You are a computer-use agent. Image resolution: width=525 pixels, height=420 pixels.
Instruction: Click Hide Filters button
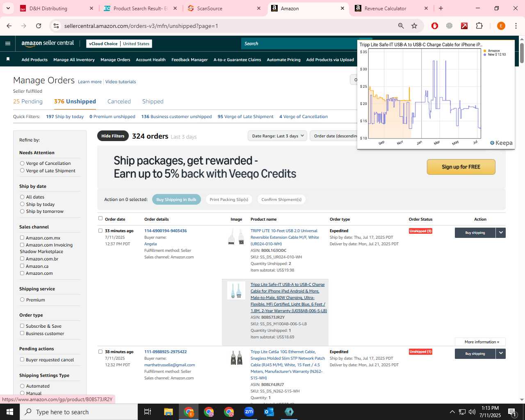[113, 136]
